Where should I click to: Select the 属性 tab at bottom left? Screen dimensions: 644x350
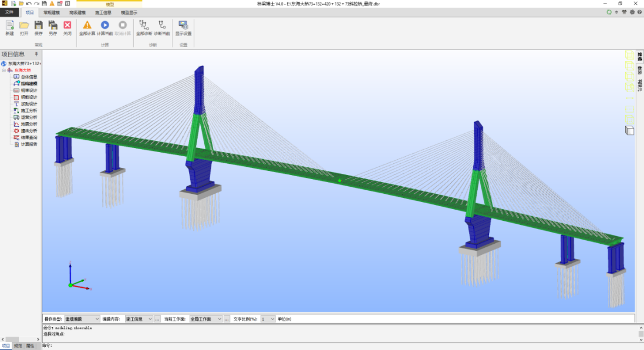coord(30,346)
